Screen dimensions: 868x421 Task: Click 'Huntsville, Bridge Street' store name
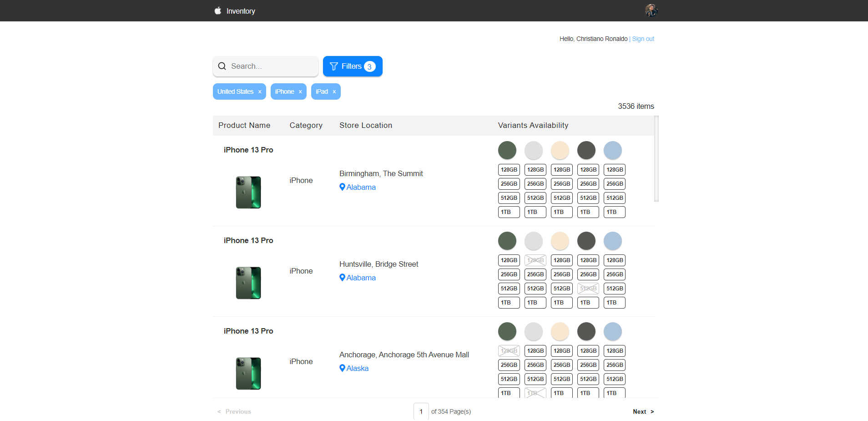click(379, 264)
